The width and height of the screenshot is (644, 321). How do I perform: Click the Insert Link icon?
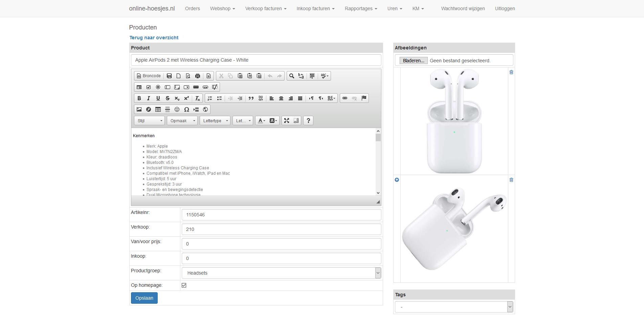point(345,98)
